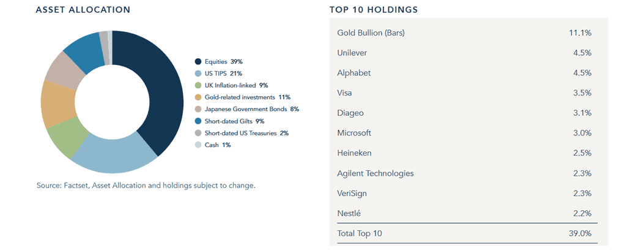Viewport: 644px width, 250px height.
Task: Select Japanese Government Bonds legend dot
Action: pos(198,109)
